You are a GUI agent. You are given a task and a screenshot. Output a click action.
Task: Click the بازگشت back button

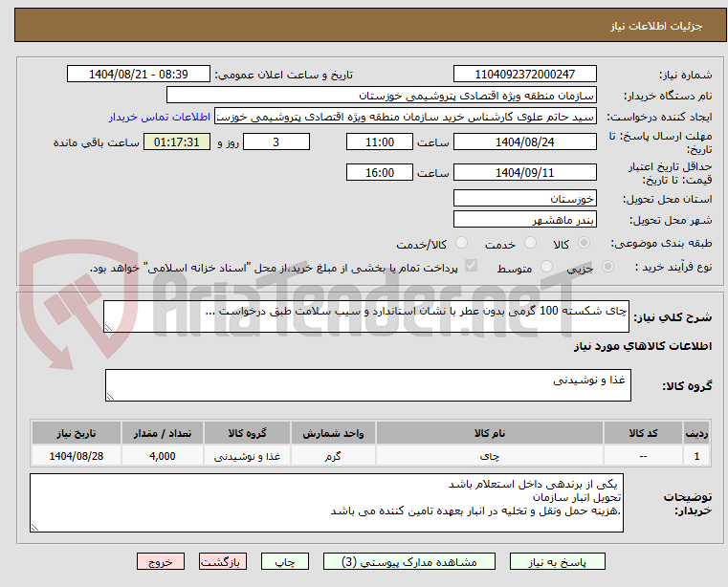[x=222, y=561]
